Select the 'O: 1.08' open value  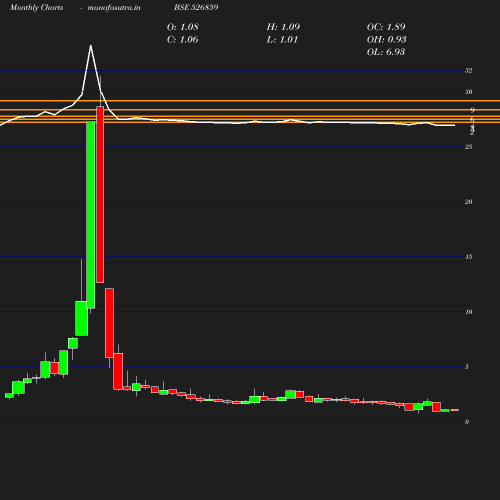pyautogui.click(x=183, y=27)
